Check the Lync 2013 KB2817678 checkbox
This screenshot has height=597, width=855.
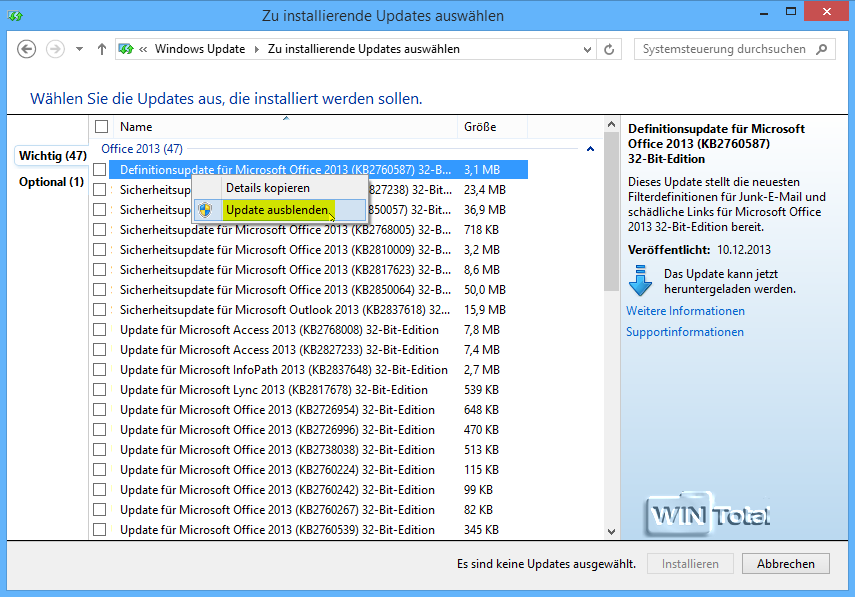pyautogui.click(x=99, y=390)
